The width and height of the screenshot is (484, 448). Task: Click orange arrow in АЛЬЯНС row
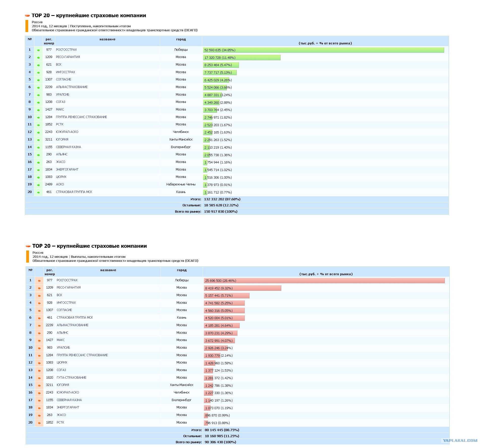39,333
